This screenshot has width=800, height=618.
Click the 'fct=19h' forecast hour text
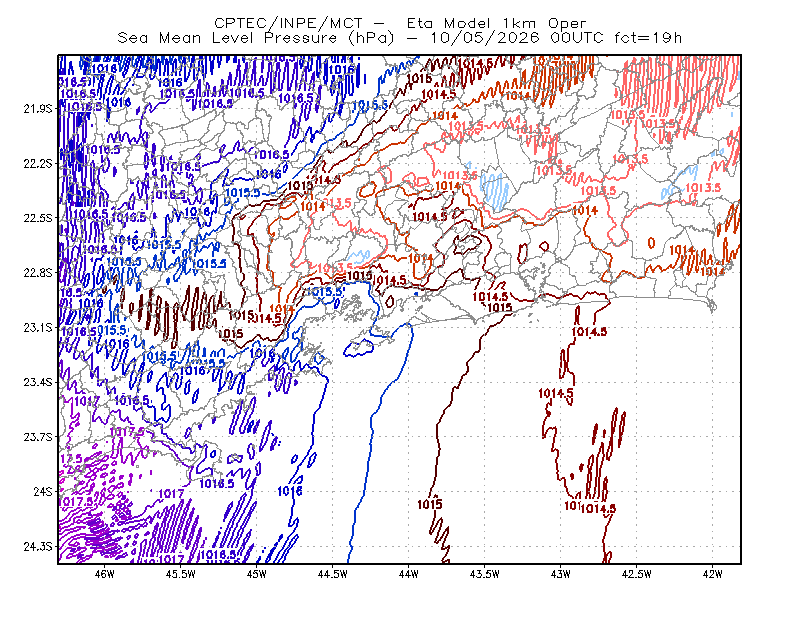click(648, 38)
